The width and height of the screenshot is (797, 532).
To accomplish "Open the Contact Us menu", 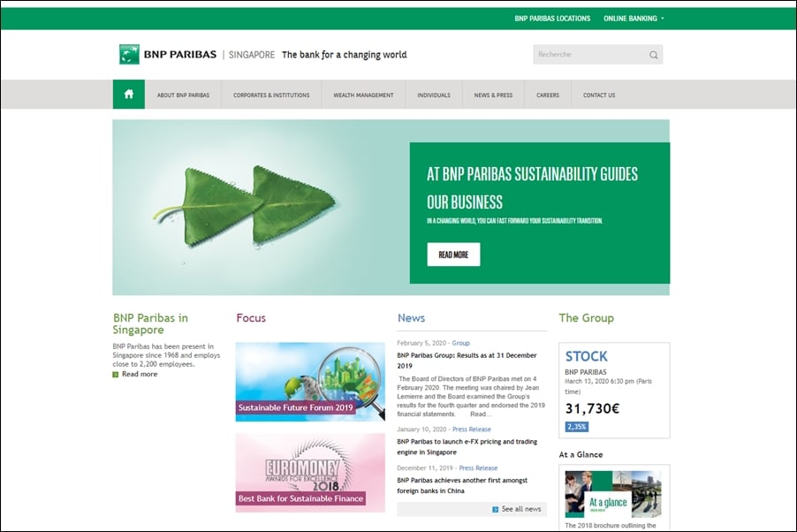I will [x=599, y=95].
